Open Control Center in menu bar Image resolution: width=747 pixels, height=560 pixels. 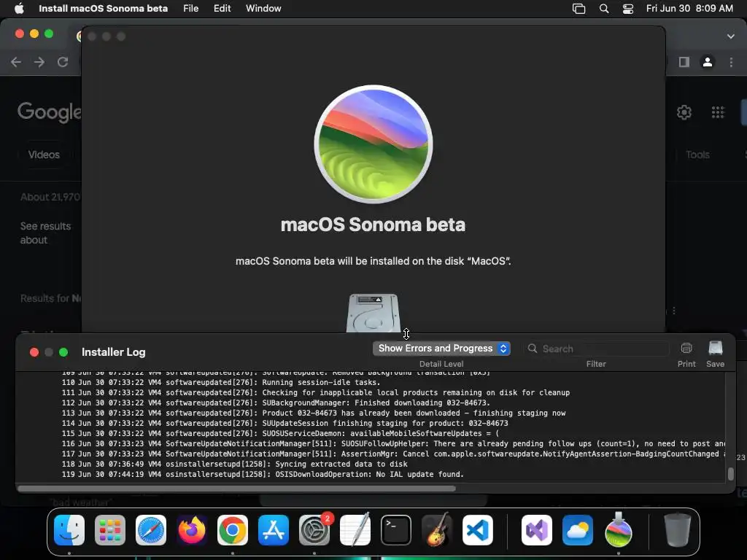(628, 9)
